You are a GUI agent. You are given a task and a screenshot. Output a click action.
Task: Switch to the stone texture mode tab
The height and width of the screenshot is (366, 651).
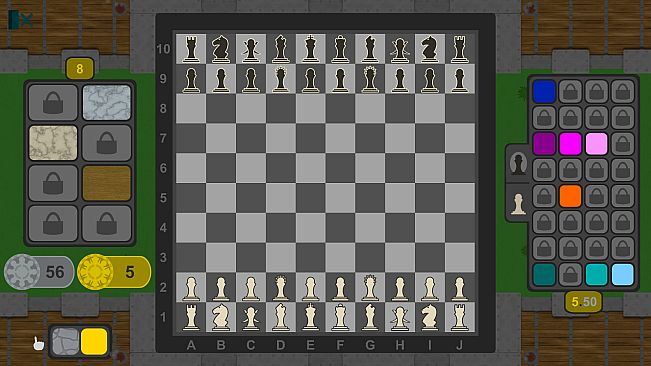(66, 342)
